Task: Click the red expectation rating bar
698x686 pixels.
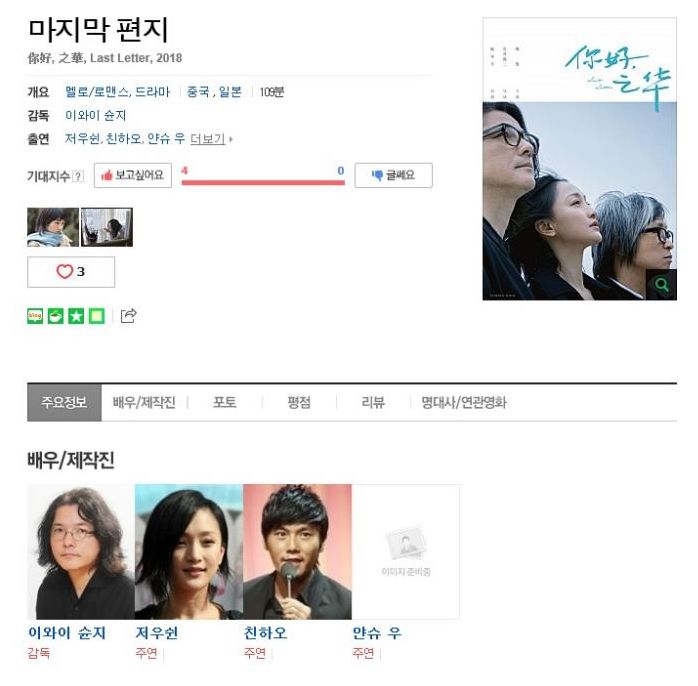Action: coord(263,183)
